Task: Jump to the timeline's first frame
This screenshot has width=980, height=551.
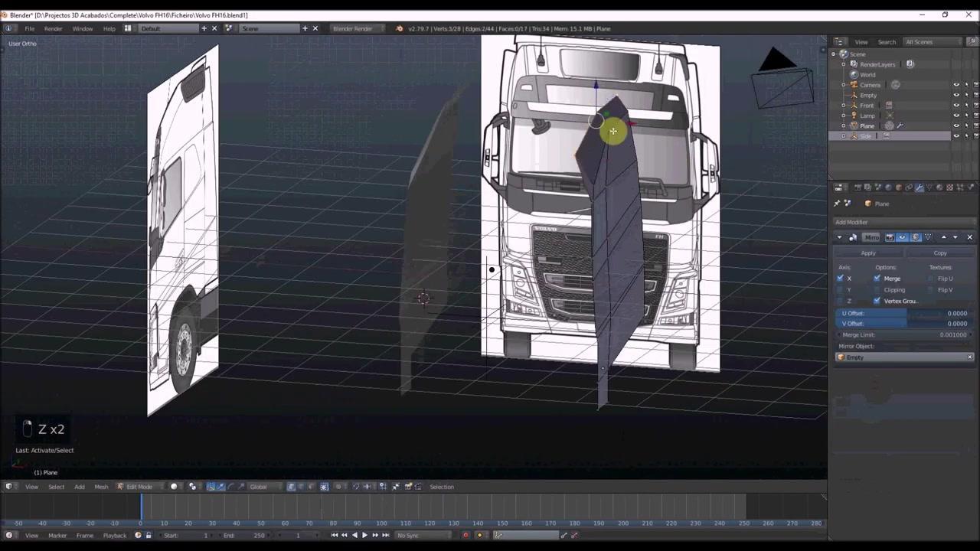Action: [x=334, y=535]
